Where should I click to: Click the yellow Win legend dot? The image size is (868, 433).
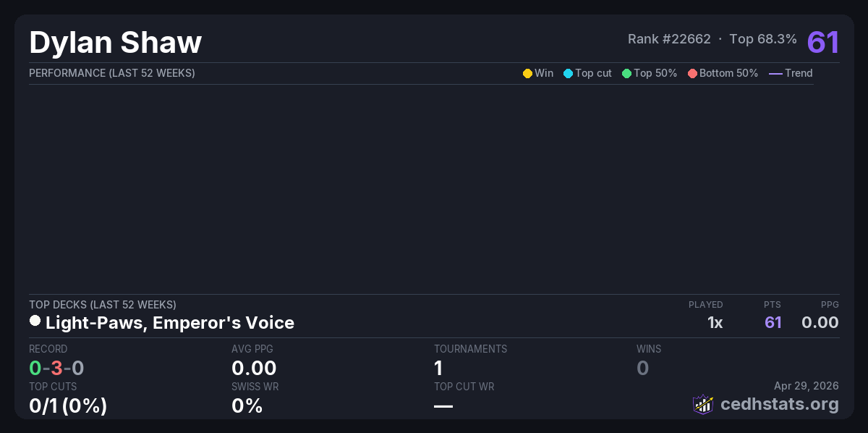[x=527, y=73]
